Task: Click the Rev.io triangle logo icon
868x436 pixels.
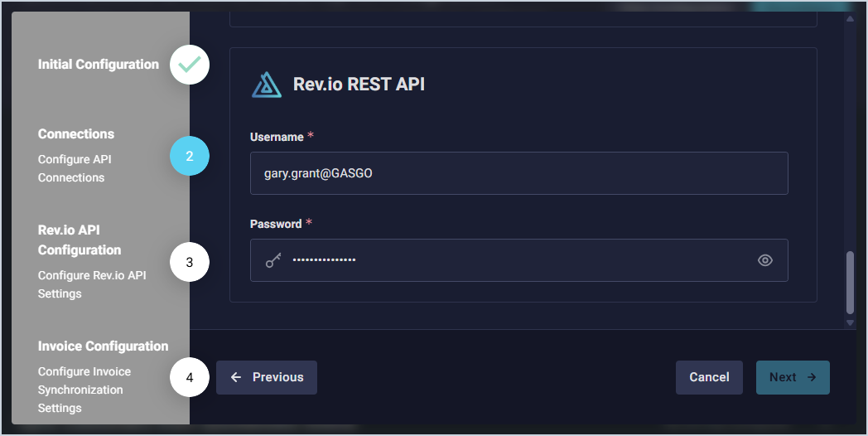Action: (267, 85)
